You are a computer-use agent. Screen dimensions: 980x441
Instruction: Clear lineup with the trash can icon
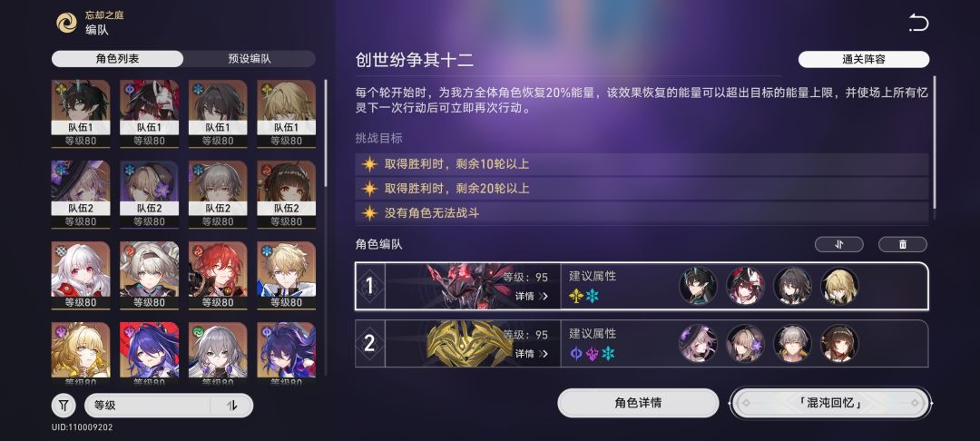click(x=903, y=244)
